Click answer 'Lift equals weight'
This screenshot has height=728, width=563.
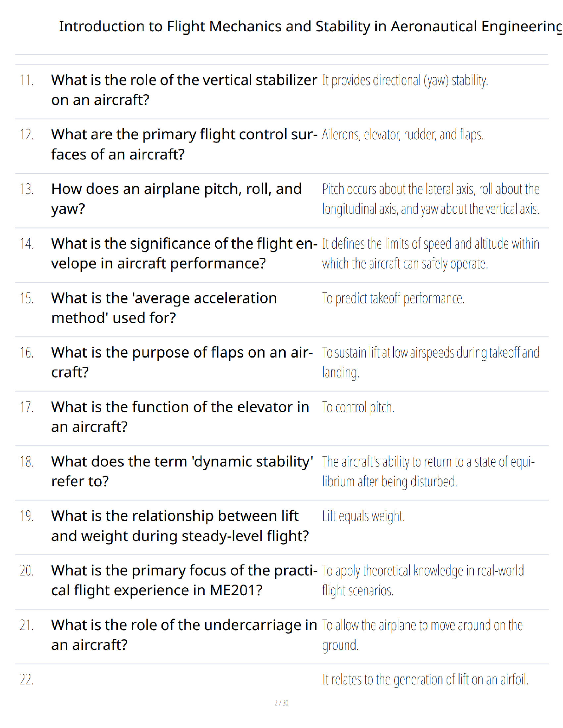click(x=363, y=516)
